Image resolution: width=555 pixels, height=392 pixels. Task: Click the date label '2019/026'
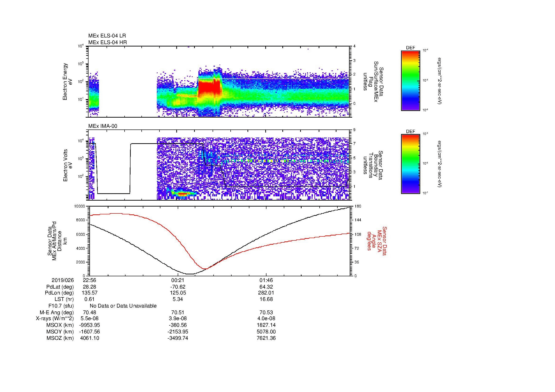(63, 280)
